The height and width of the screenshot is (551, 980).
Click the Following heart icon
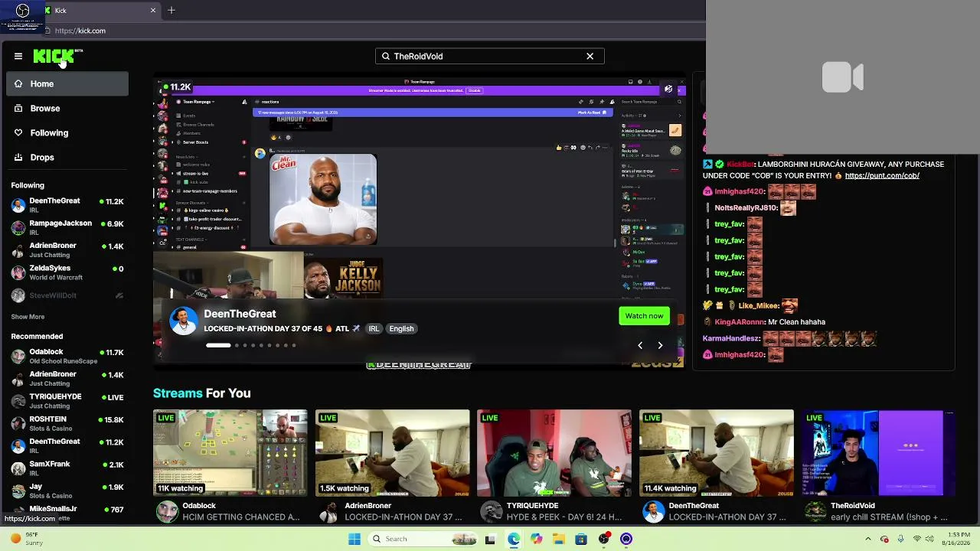pyautogui.click(x=18, y=132)
